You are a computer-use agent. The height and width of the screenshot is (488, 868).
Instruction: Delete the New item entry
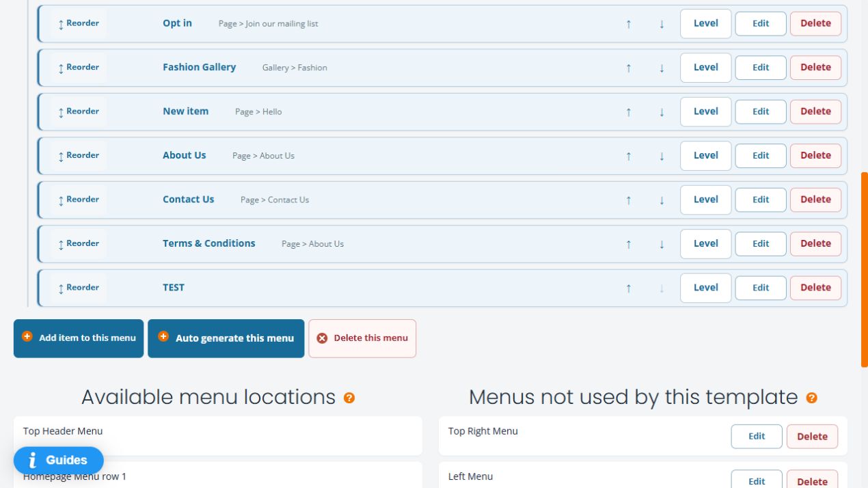click(815, 111)
